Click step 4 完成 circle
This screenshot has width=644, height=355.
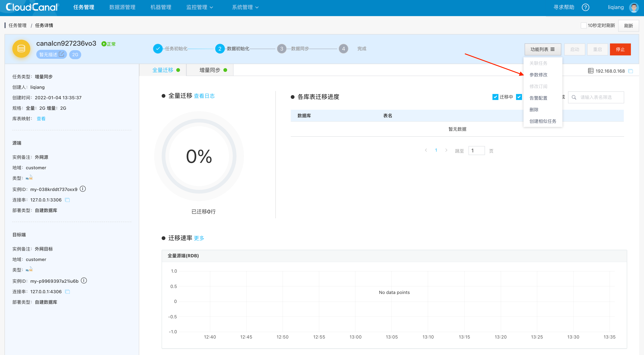tap(344, 48)
